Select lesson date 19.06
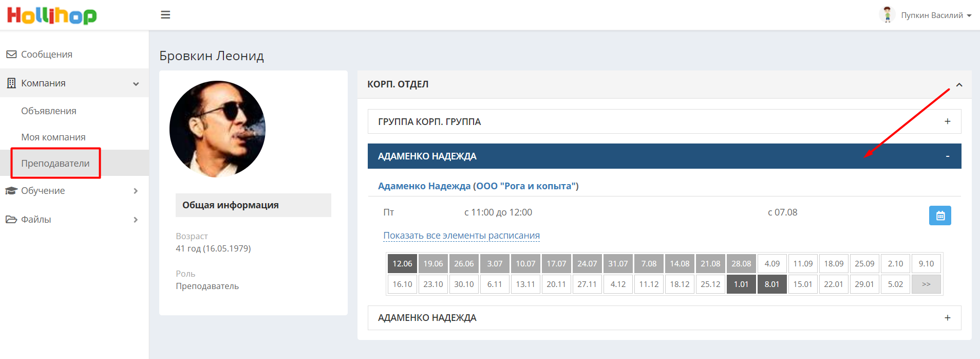 [x=433, y=264]
